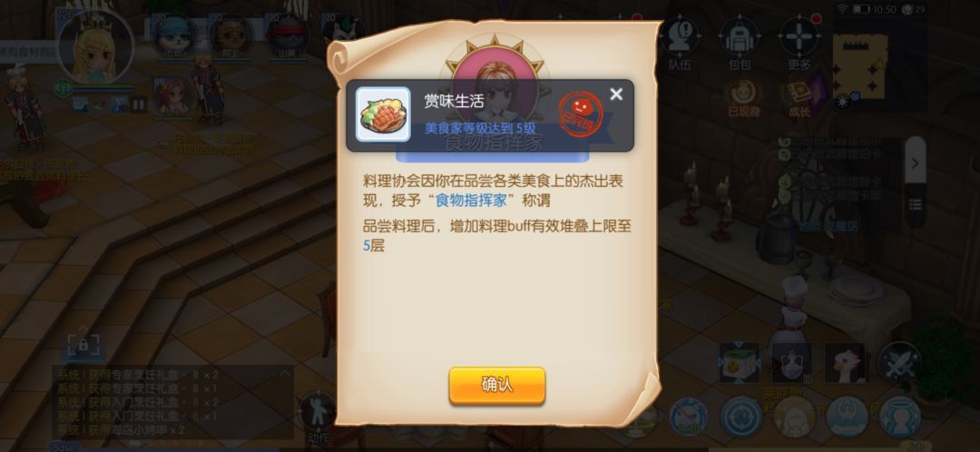Open the 队伍 team menu icon

[680, 42]
